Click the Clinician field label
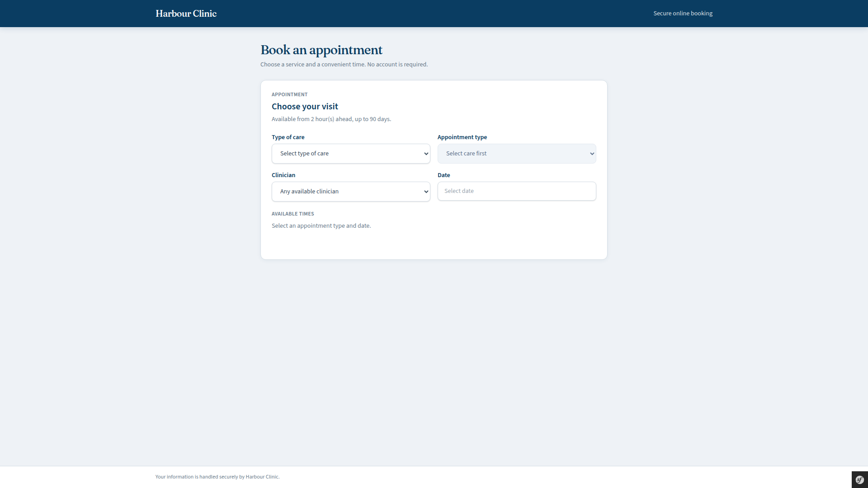This screenshot has height=488, width=868. coord(283,175)
